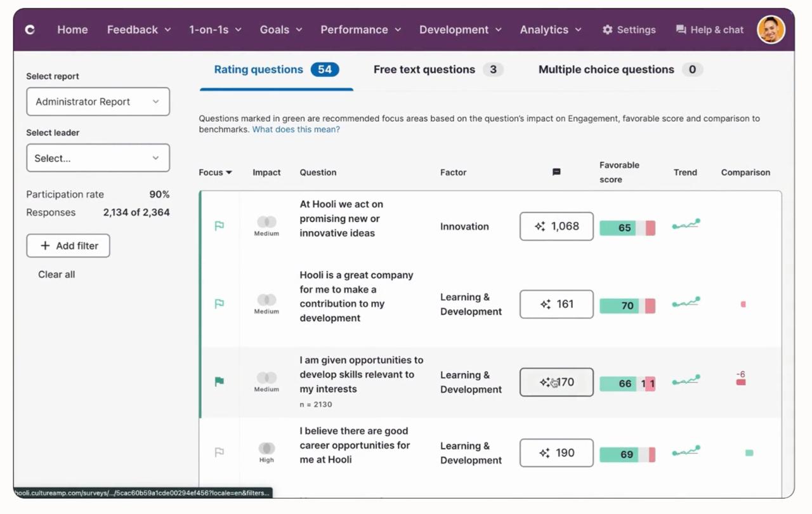Sort by the Focus column arrow
Viewport: 812px width, 514px height.
coord(229,173)
